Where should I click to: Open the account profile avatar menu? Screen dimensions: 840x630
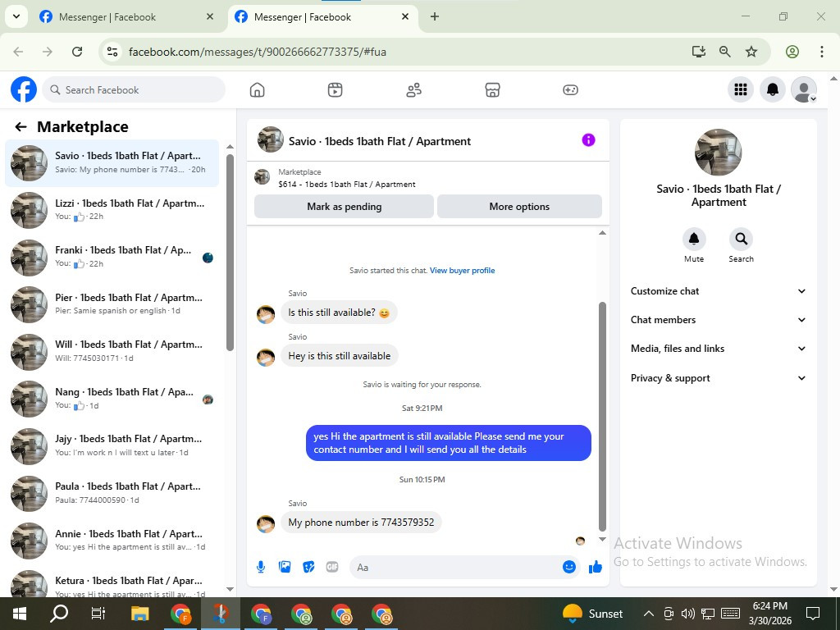pyautogui.click(x=804, y=89)
